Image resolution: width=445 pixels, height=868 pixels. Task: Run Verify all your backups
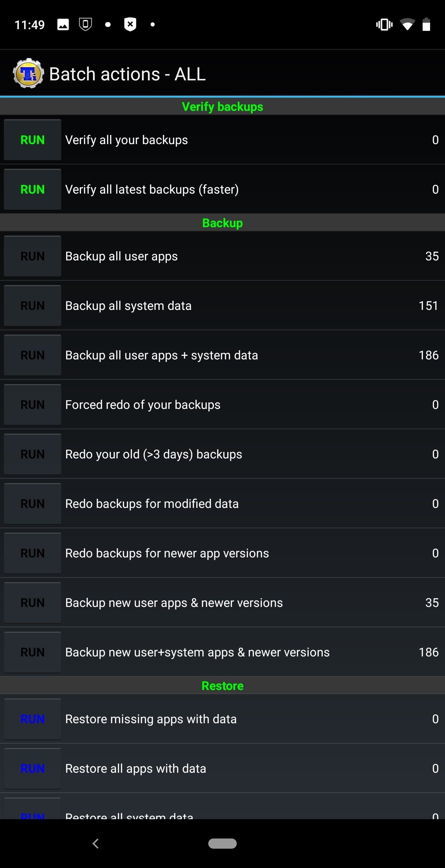pyautogui.click(x=33, y=140)
